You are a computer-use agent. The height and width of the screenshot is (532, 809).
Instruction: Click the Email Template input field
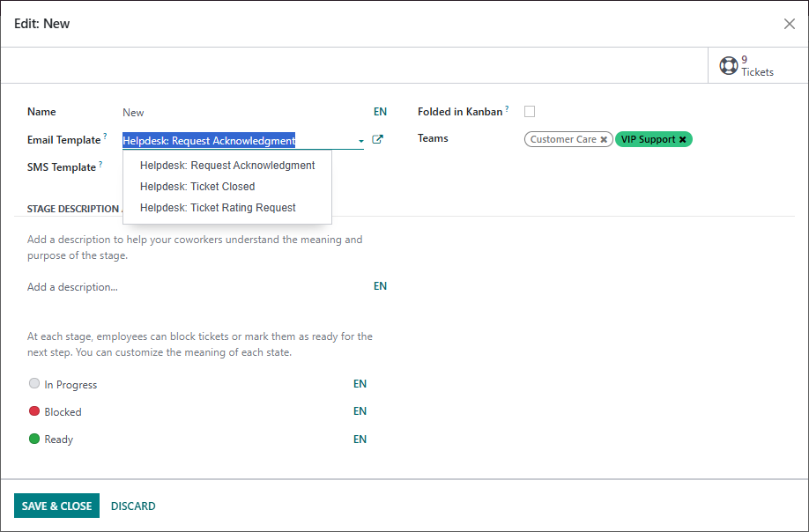tap(236, 141)
